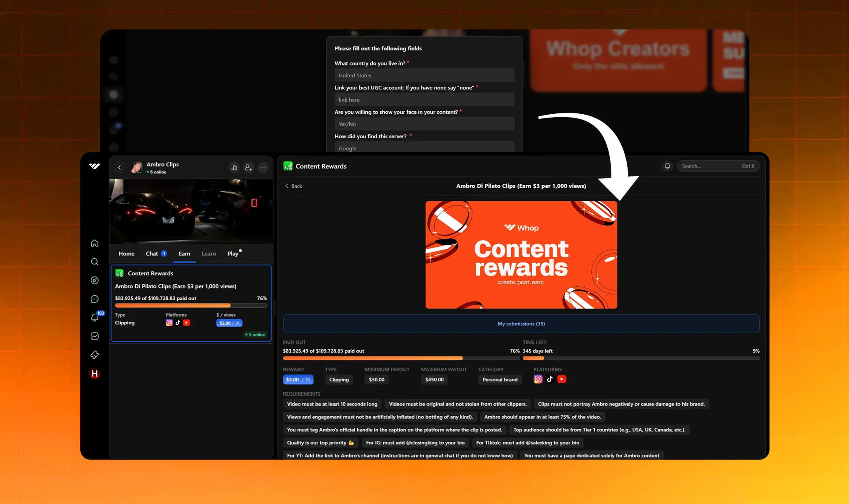Click the red H profile avatar
The image size is (849, 504).
95,374
